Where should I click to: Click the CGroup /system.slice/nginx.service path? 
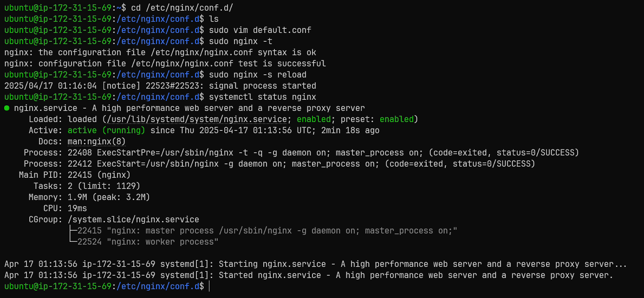coord(133,220)
